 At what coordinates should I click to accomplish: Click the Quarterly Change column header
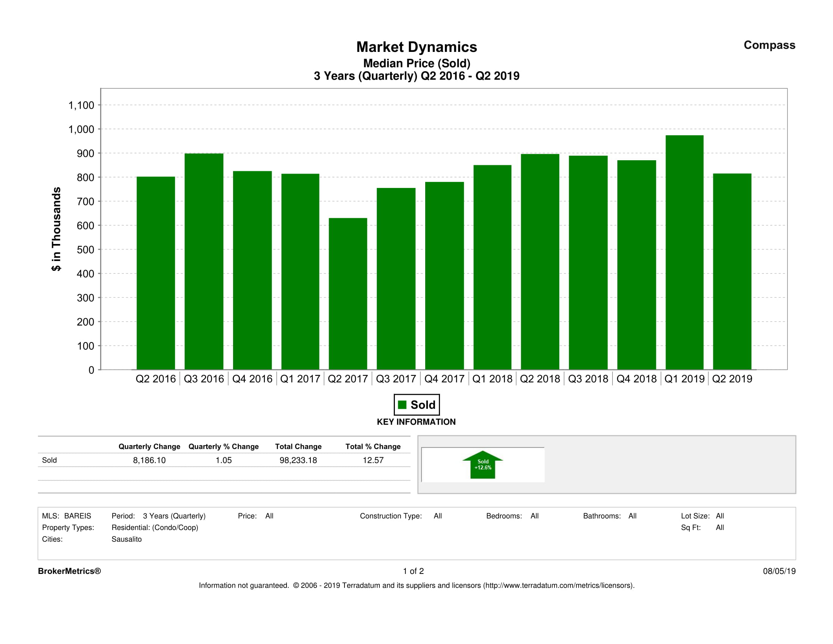pos(149,447)
